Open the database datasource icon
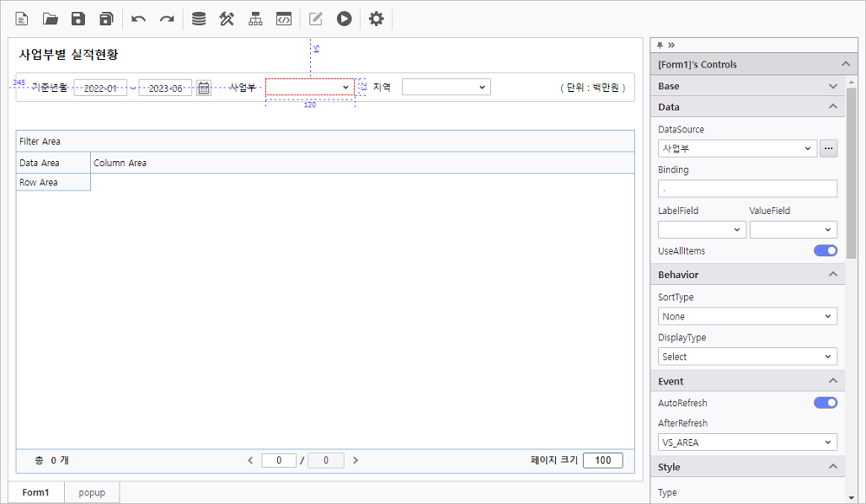 198,19
